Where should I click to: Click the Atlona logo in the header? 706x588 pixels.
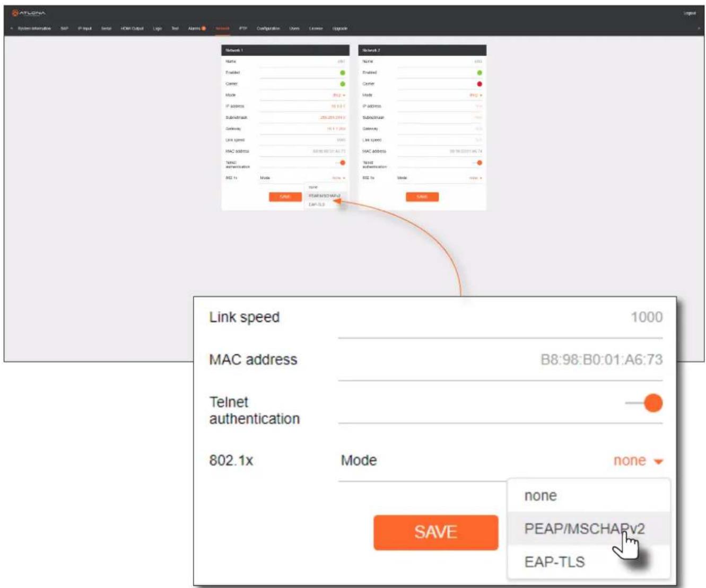(29, 13)
